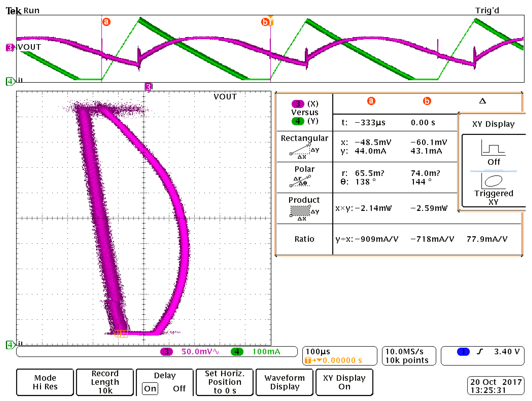Turn Delay On
This screenshot has width=532, height=401.
(x=150, y=389)
